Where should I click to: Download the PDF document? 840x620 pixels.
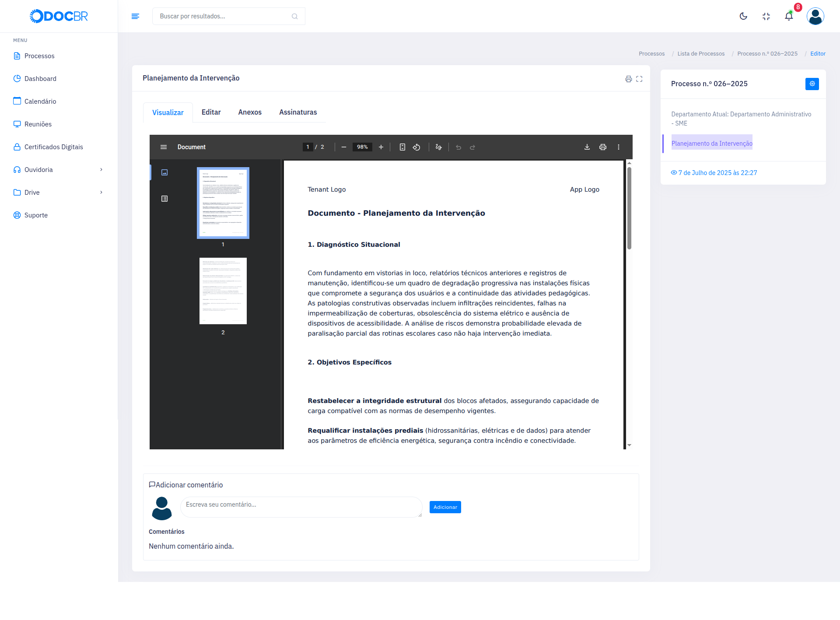tap(587, 147)
